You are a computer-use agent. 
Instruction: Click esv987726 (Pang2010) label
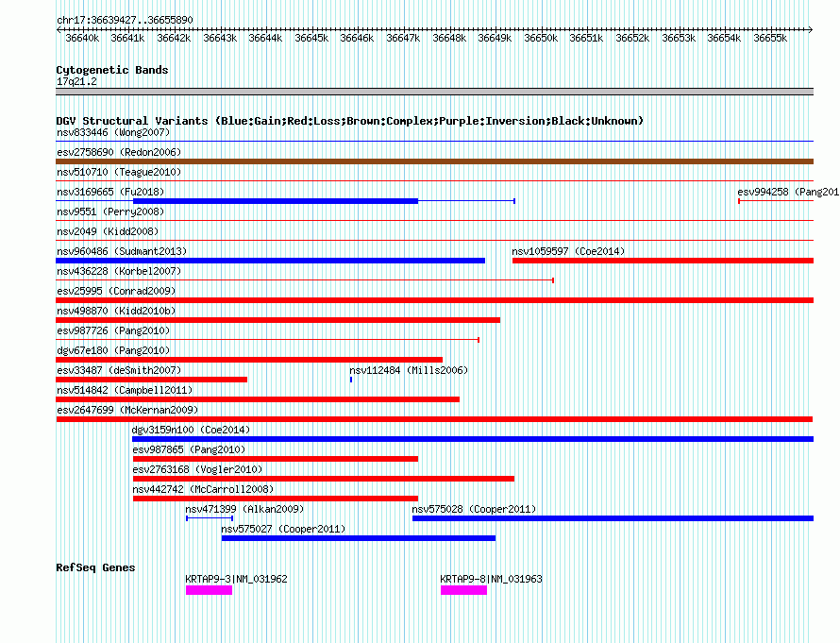pos(113,330)
